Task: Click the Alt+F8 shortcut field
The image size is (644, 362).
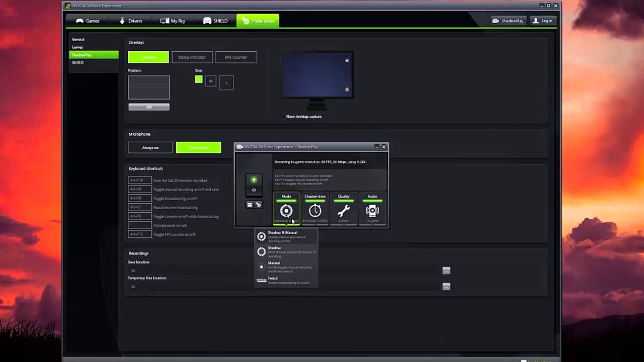Action: tap(139, 199)
